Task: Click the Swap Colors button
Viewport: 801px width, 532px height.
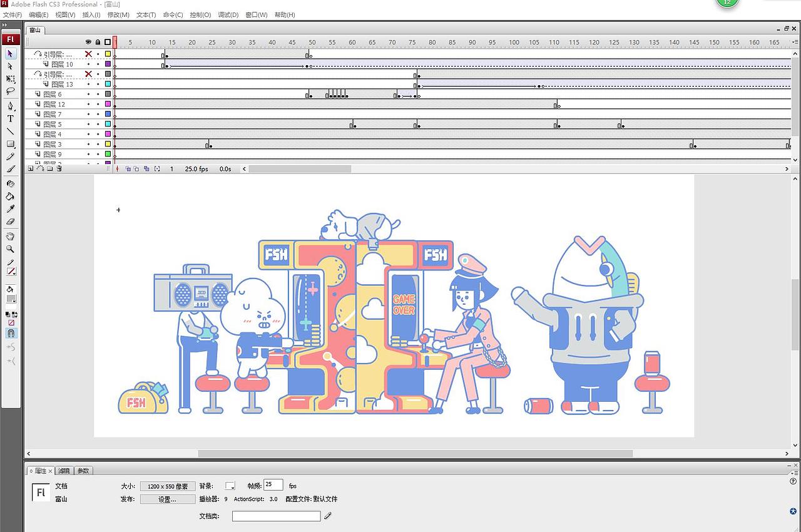Action: [x=14, y=314]
